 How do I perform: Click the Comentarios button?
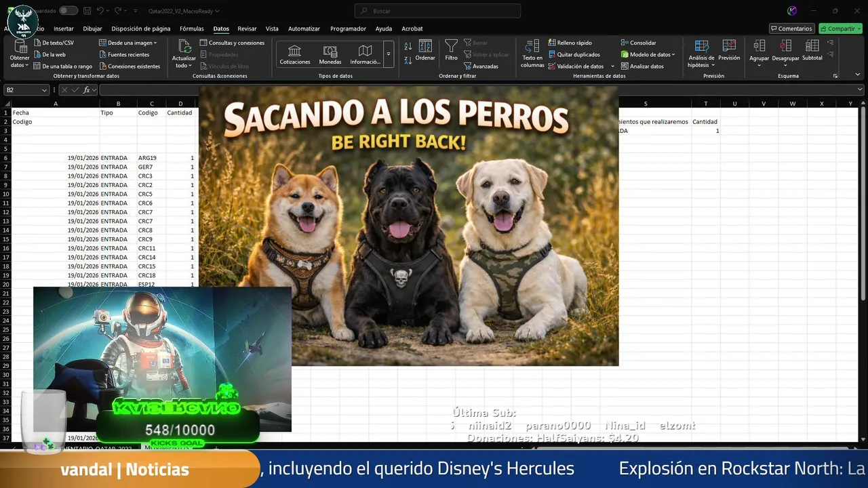[791, 28]
